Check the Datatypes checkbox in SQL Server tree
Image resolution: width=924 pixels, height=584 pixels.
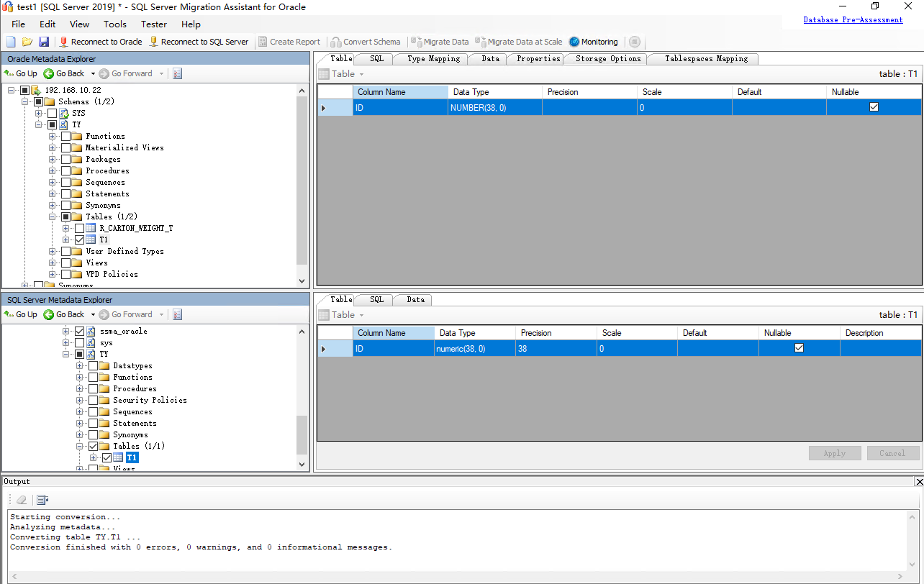point(93,365)
